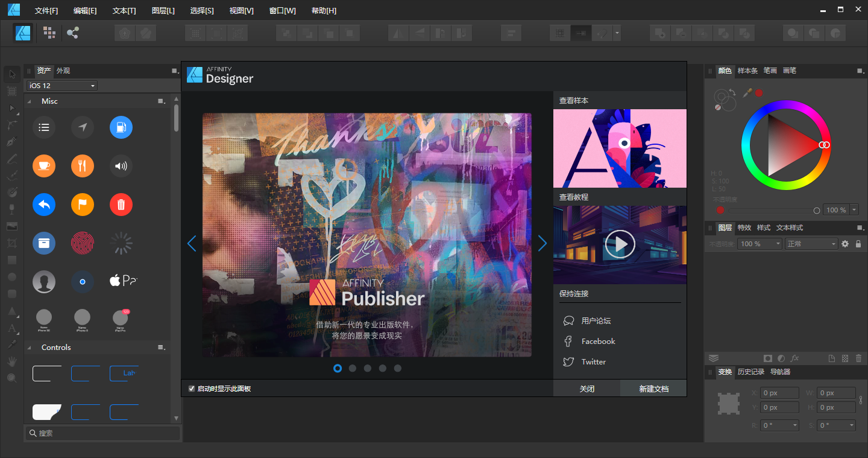The width and height of the screenshot is (868, 458).
Task: Click the color picker eyedropper icon
Action: pos(747,92)
